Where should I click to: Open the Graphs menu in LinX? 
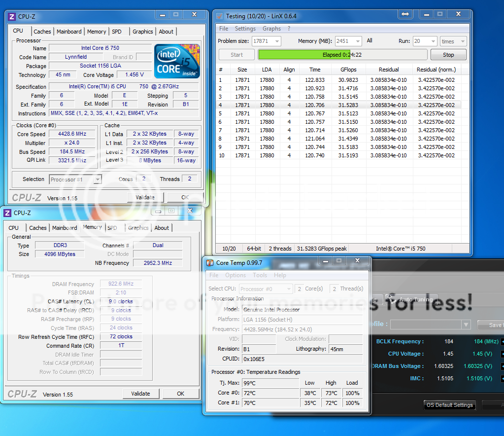[x=271, y=29]
